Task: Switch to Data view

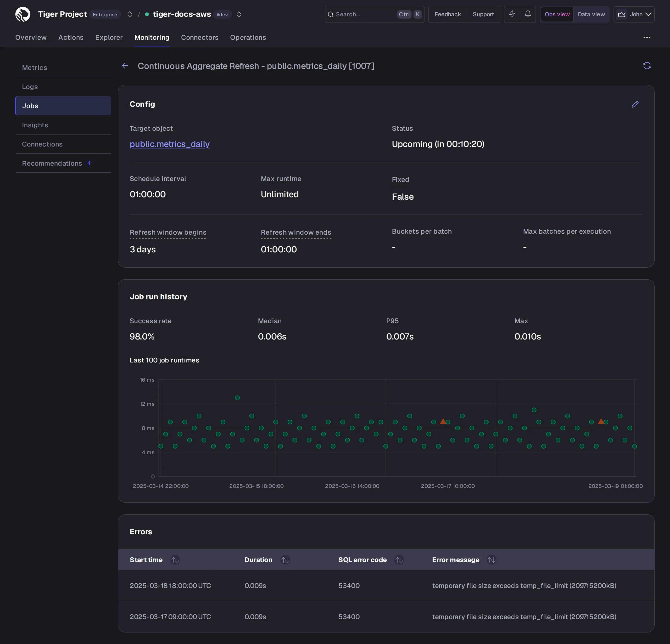Action: pos(591,14)
